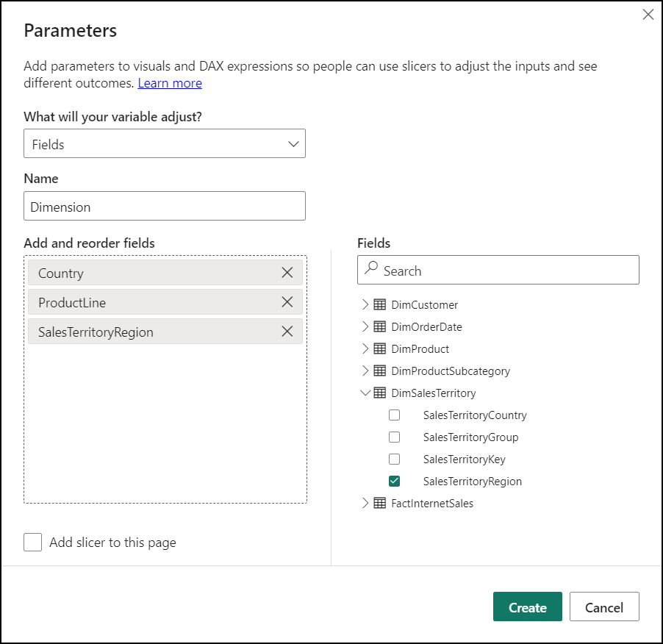
Task: Click inside the Name input field
Action: pyautogui.click(x=165, y=206)
